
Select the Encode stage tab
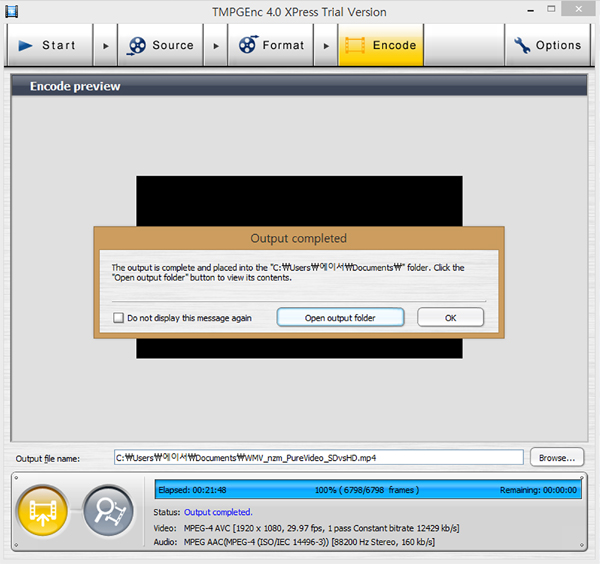click(x=381, y=45)
